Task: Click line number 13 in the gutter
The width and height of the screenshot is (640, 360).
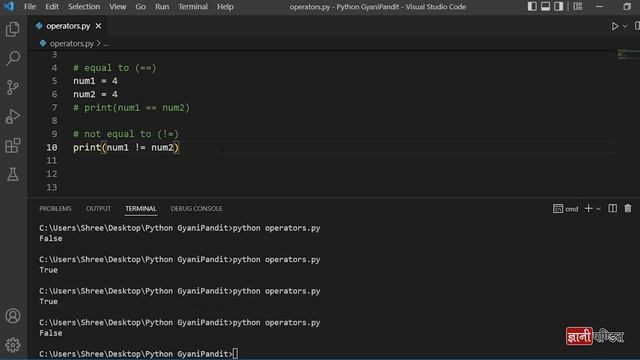Action: click(x=52, y=187)
